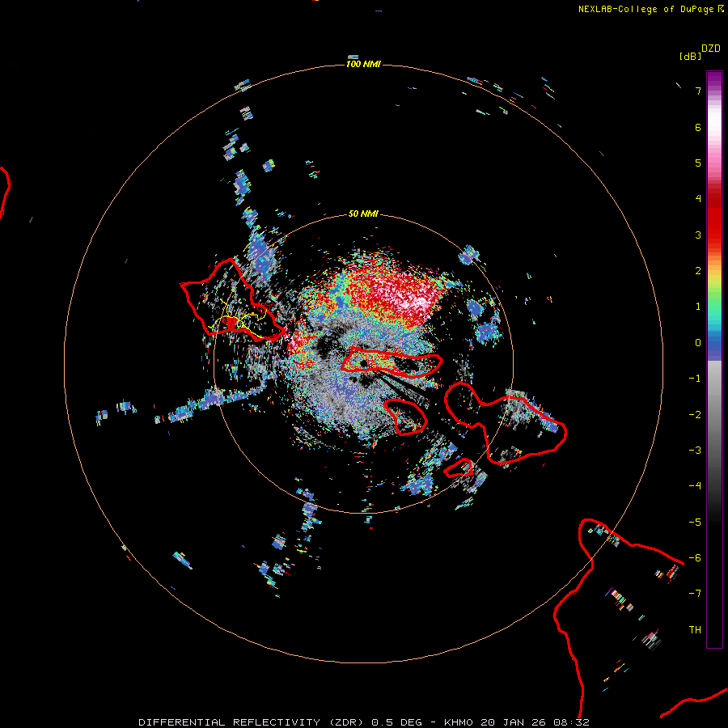Click the -6 value on the scale
This screenshot has height=728, width=728.
point(695,558)
